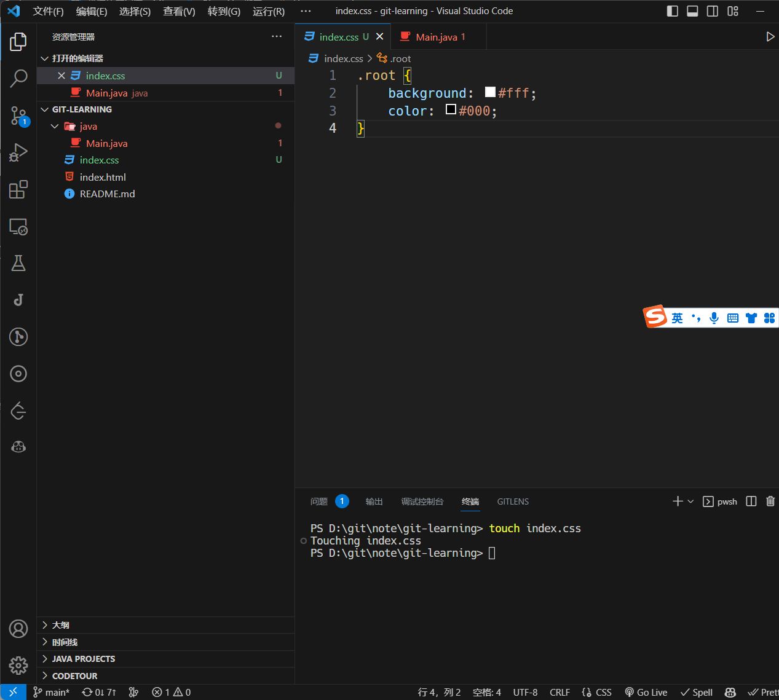Collapse the java folder

coord(55,126)
